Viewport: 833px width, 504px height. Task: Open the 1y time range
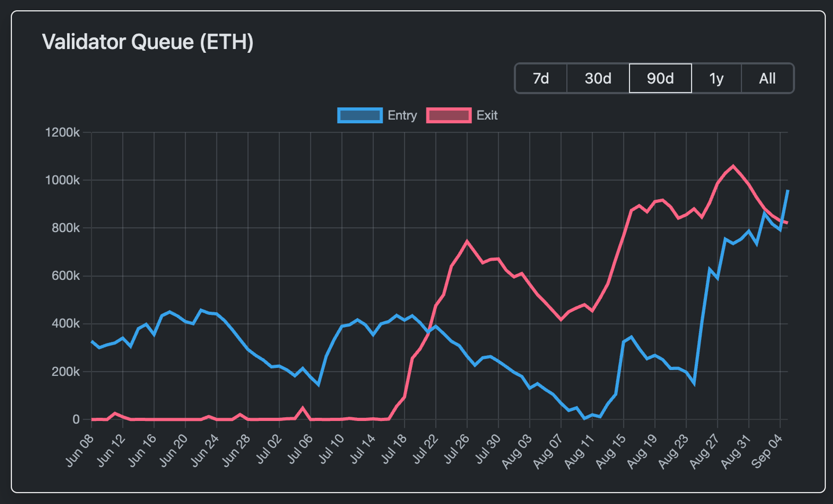coord(716,78)
